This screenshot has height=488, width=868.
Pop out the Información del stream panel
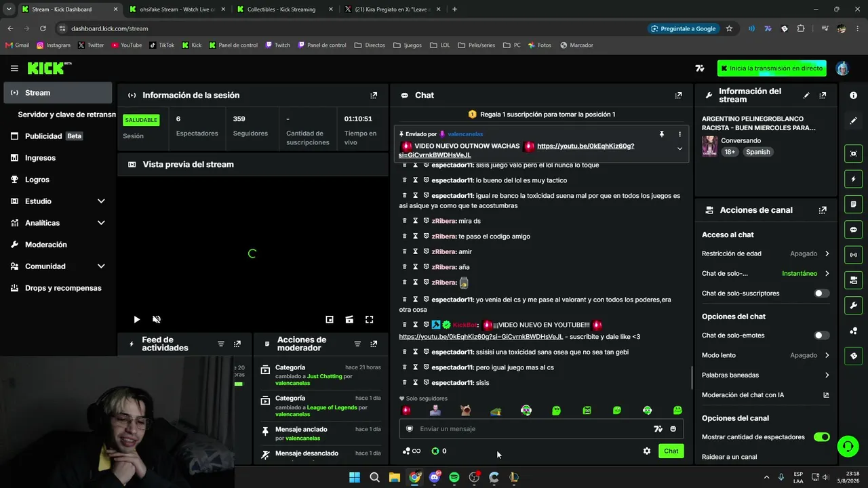823,96
